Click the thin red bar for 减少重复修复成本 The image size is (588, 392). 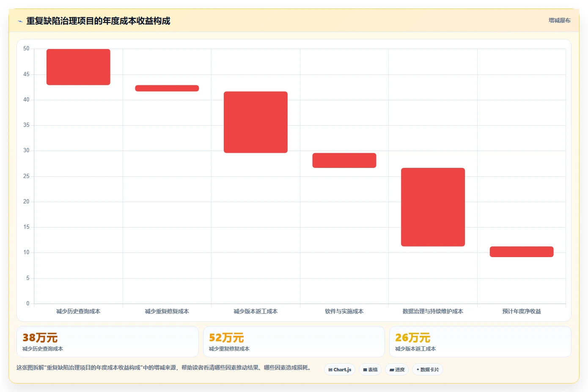167,88
